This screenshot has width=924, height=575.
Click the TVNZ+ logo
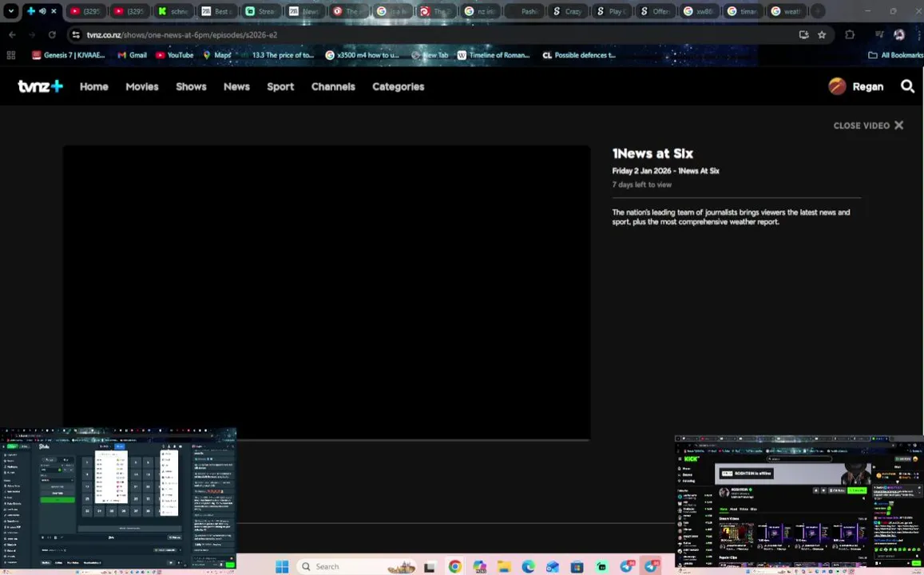tap(40, 86)
